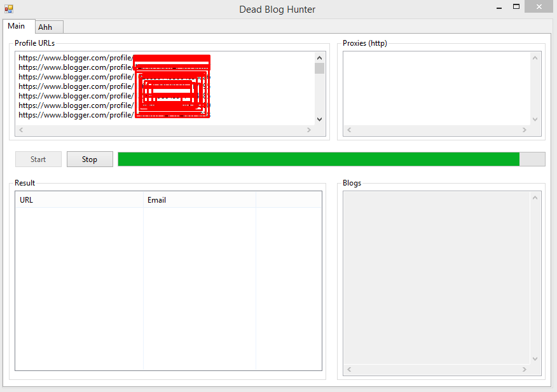The height and width of the screenshot is (392, 557).
Task: Click the Email column header in Result
Action: click(199, 200)
